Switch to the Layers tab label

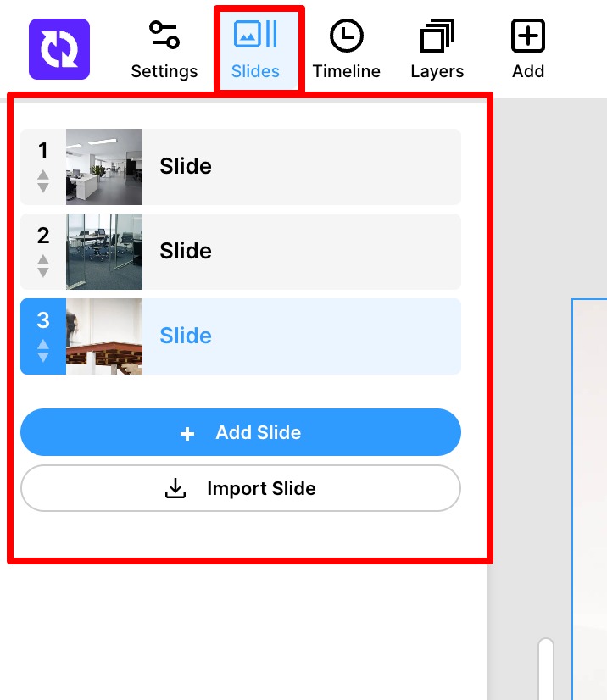437,71
